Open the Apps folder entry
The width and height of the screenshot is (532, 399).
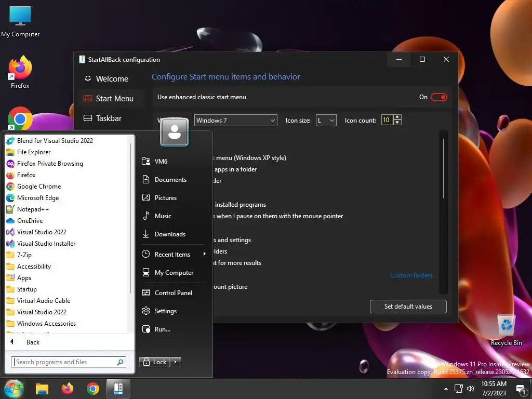pos(24,278)
